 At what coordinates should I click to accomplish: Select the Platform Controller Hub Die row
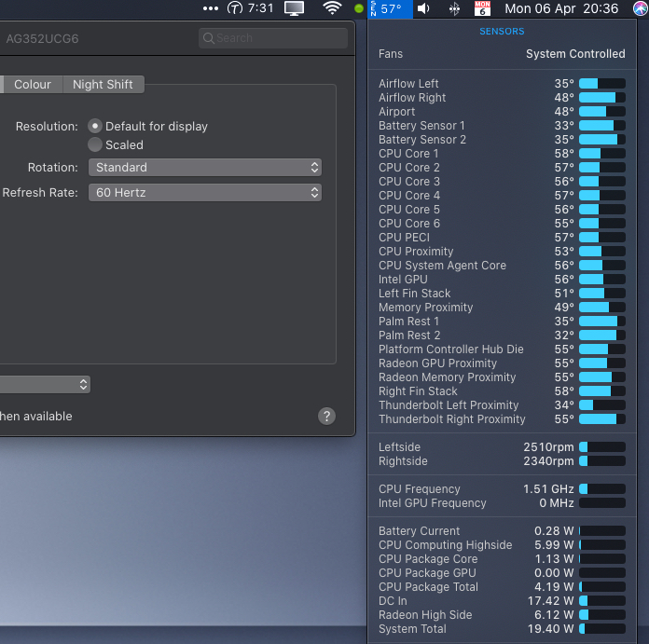pos(502,349)
